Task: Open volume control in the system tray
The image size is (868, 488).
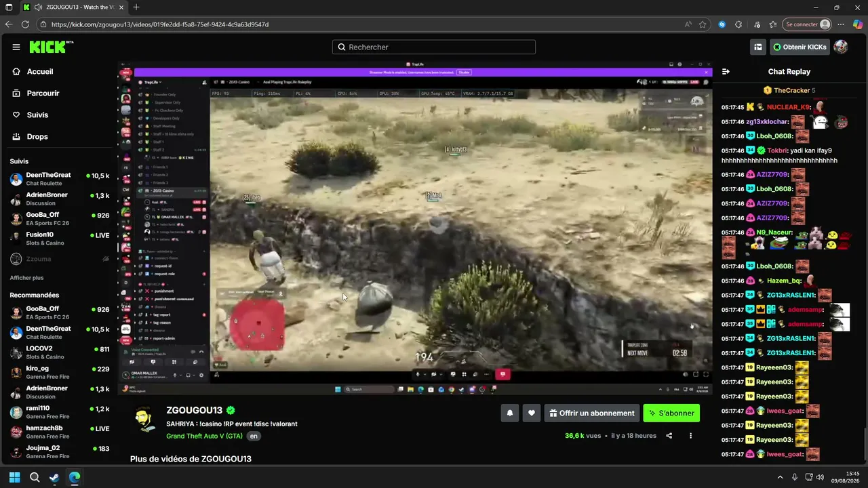Action: click(820, 477)
